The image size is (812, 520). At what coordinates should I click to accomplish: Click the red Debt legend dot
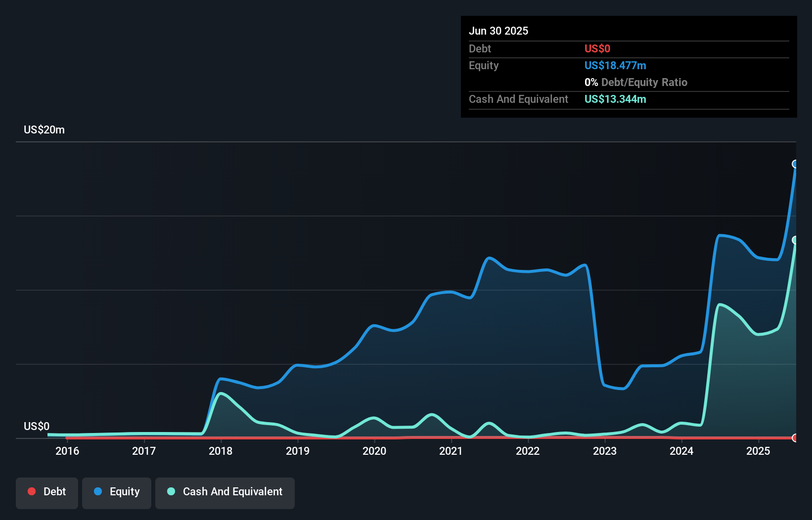point(32,491)
